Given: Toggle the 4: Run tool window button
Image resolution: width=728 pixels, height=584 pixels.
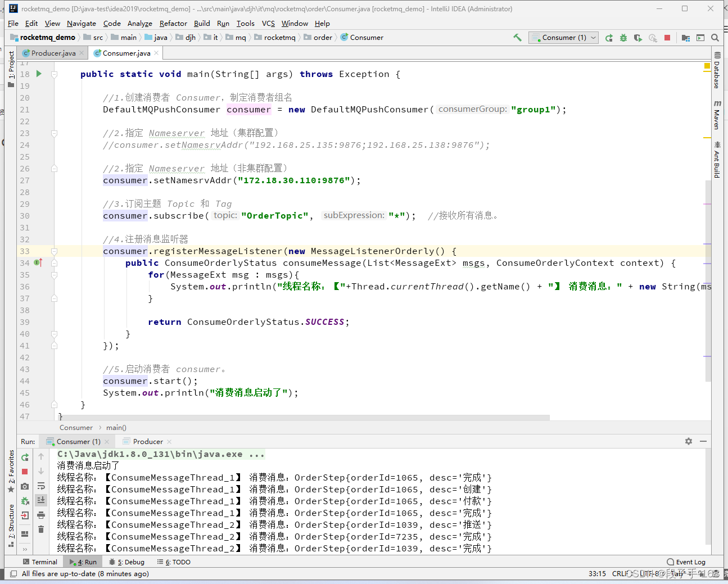Looking at the screenshot, I should [83, 562].
